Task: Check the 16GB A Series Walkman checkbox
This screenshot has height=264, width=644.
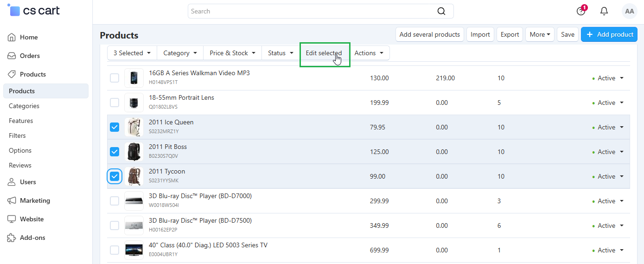Action: 115,78
